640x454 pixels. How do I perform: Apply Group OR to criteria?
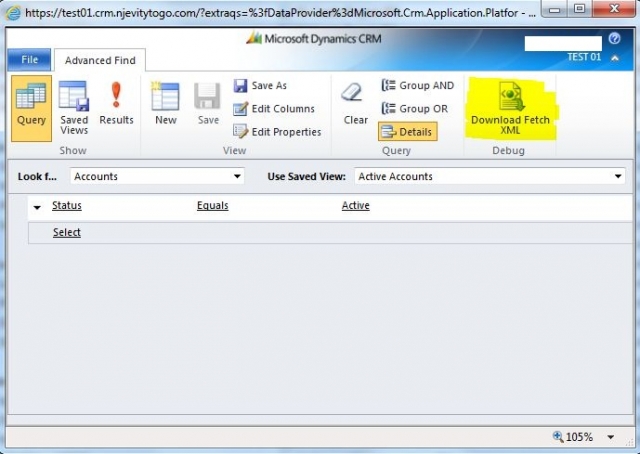point(415,109)
